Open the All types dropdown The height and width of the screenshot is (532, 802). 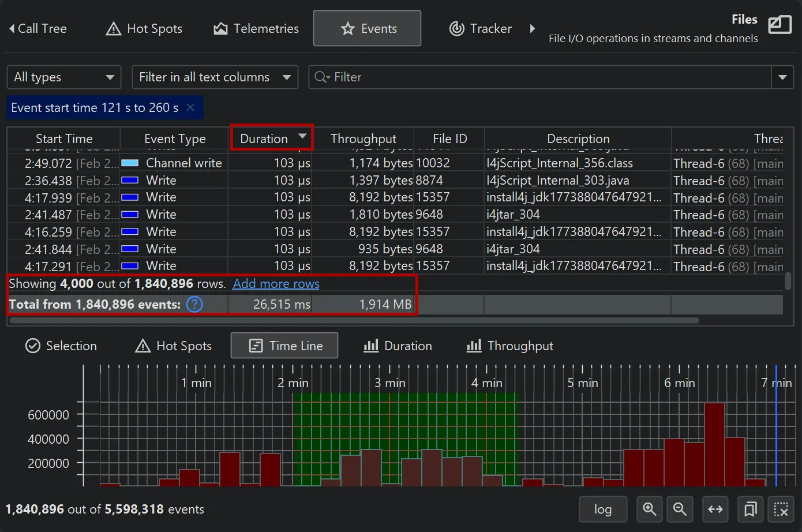coord(63,77)
